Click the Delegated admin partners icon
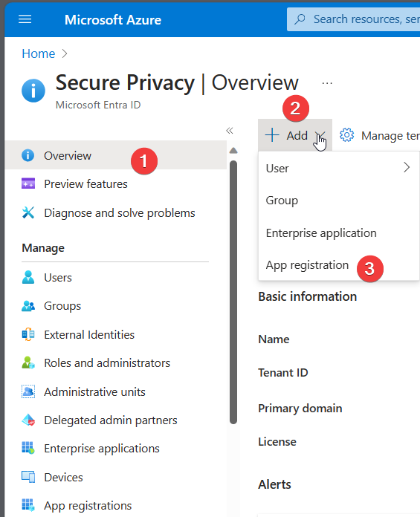The height and width of the screenshot is (517, 420). (28, 420)
